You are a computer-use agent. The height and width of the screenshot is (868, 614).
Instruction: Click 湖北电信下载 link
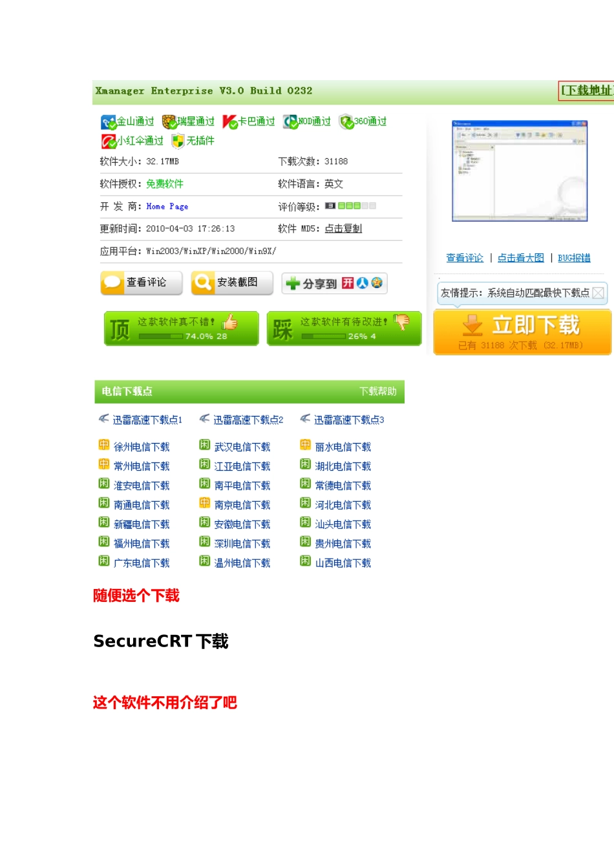point(343,466)
